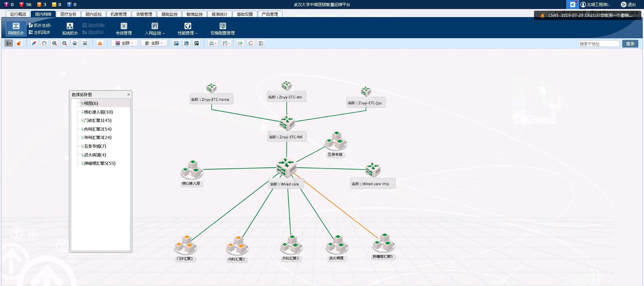644x286 pixels.
Task: Open 设备配置管理 from ribbon
Action: (x=222, y=29)
